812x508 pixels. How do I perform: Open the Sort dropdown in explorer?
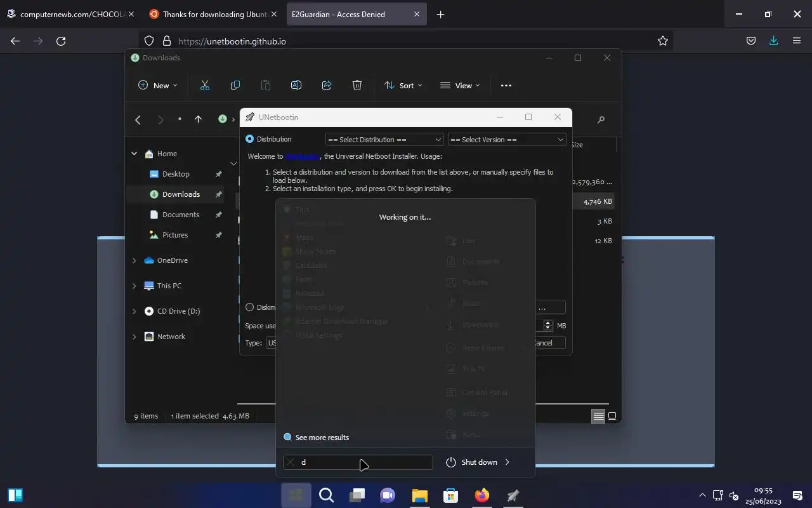[x=403, y=85]
